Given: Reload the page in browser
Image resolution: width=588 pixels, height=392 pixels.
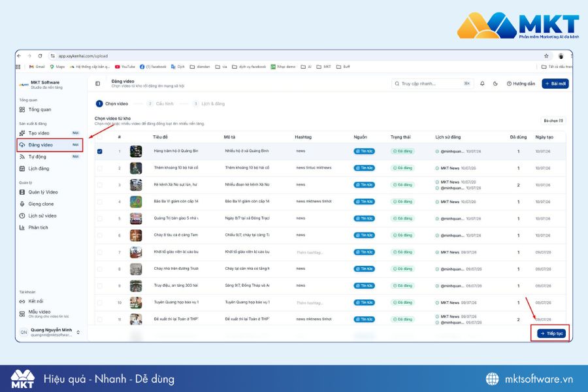Looking at the screenshot, I should pos(40,56).
